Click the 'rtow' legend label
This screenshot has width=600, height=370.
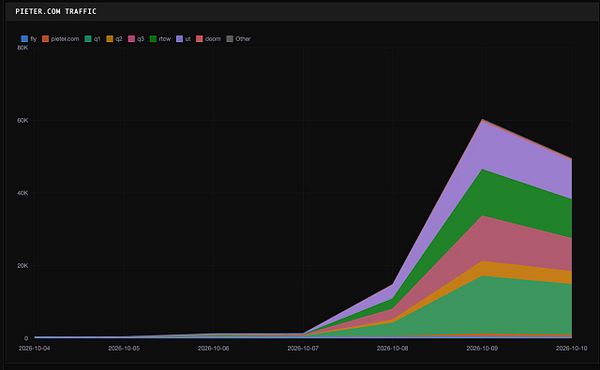point(165,39)
